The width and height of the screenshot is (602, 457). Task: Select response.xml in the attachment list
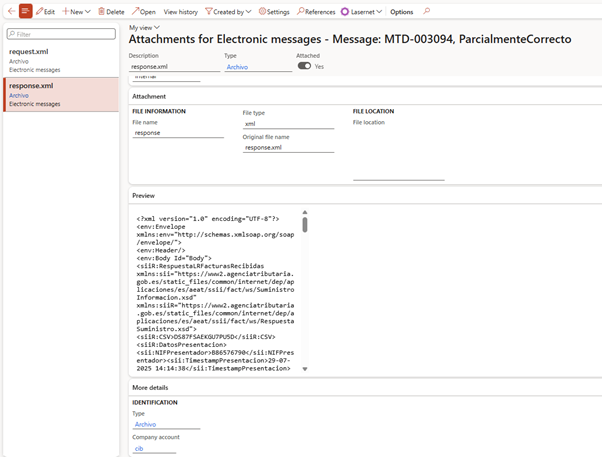[x=61, y=94]
